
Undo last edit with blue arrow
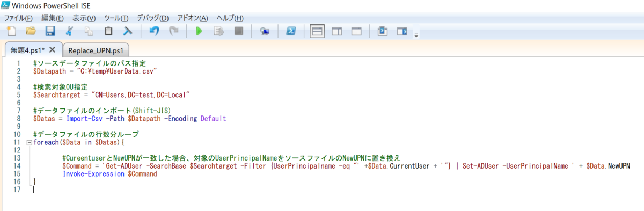coord(154,31)
